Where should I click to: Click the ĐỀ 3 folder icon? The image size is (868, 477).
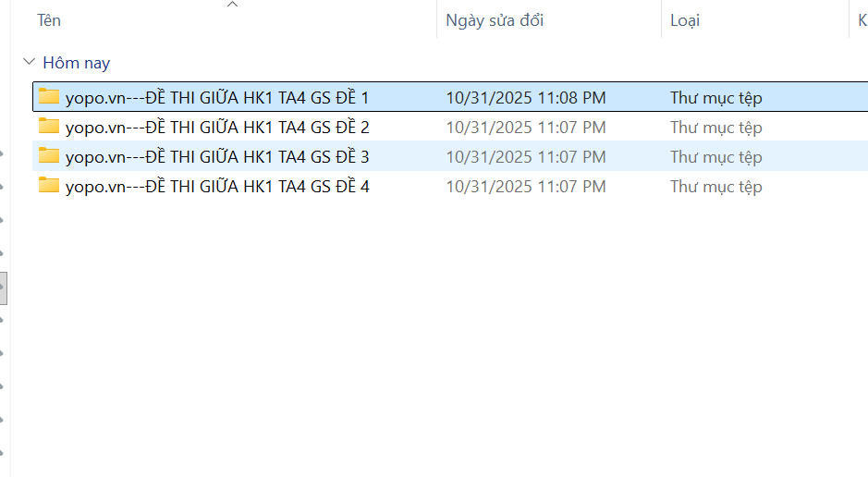[49, 156]
